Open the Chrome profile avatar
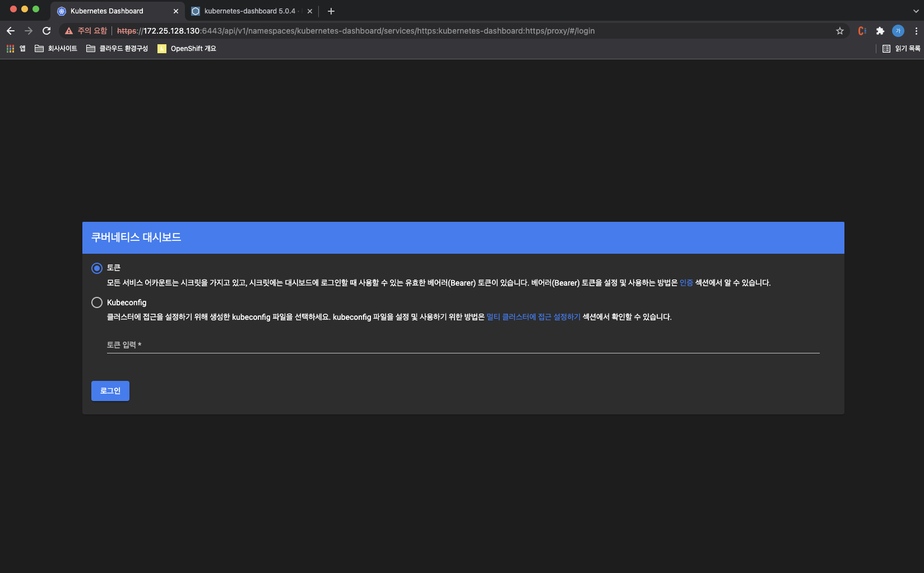The height and width of the screenshot is (573, 924). [x=898, y=31]
